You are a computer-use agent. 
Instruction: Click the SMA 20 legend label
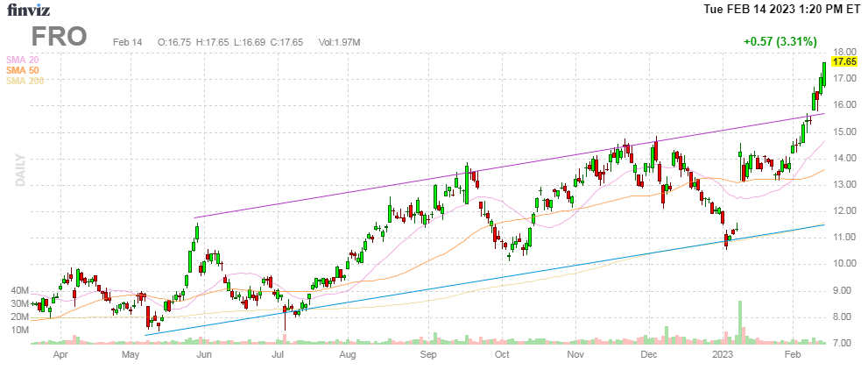[x=22, y=60]
